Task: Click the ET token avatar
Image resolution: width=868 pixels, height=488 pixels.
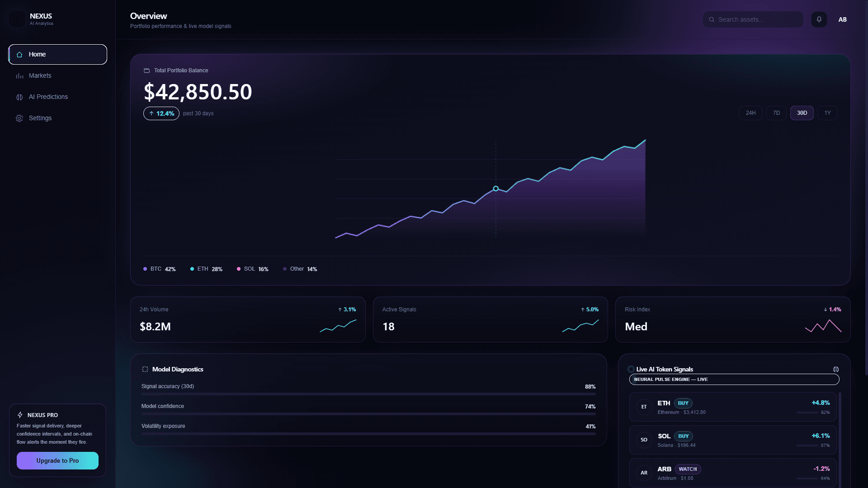Action: (x=644, y=407)
